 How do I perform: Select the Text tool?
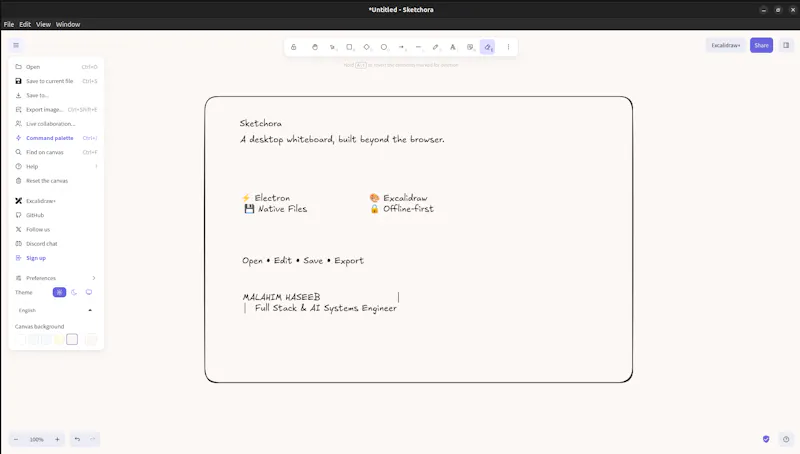click(453, 47)
